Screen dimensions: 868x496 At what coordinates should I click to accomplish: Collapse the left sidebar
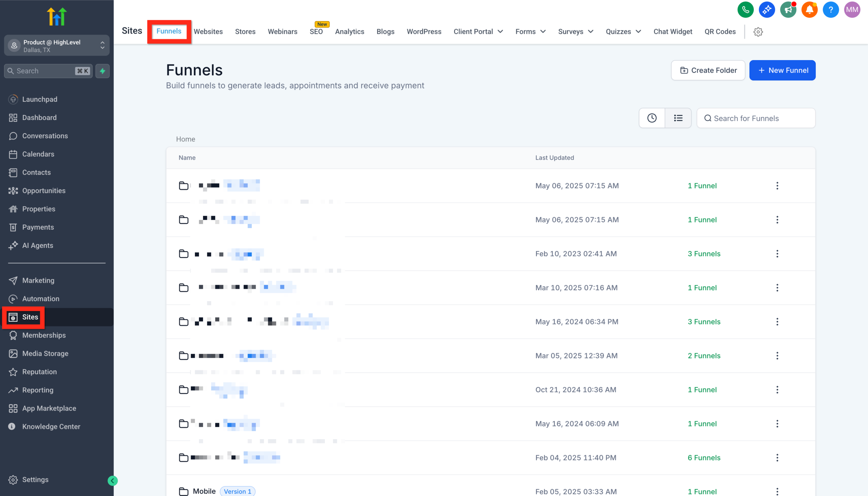[113, 481]
